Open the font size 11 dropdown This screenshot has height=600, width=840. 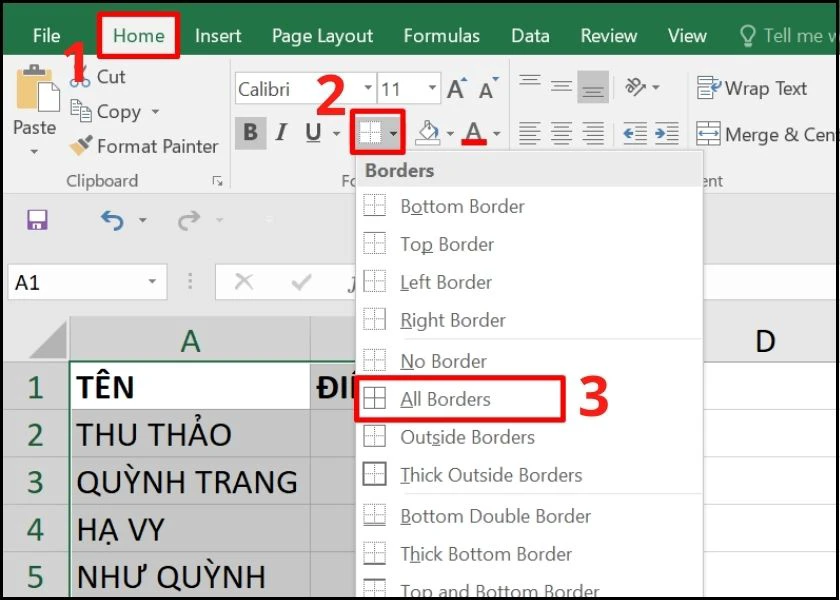click(x=432, y=88)
